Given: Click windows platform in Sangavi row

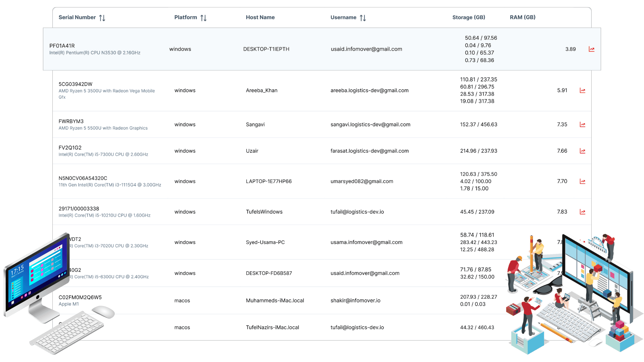Looking at the screenshot, I should coord(185,125).
